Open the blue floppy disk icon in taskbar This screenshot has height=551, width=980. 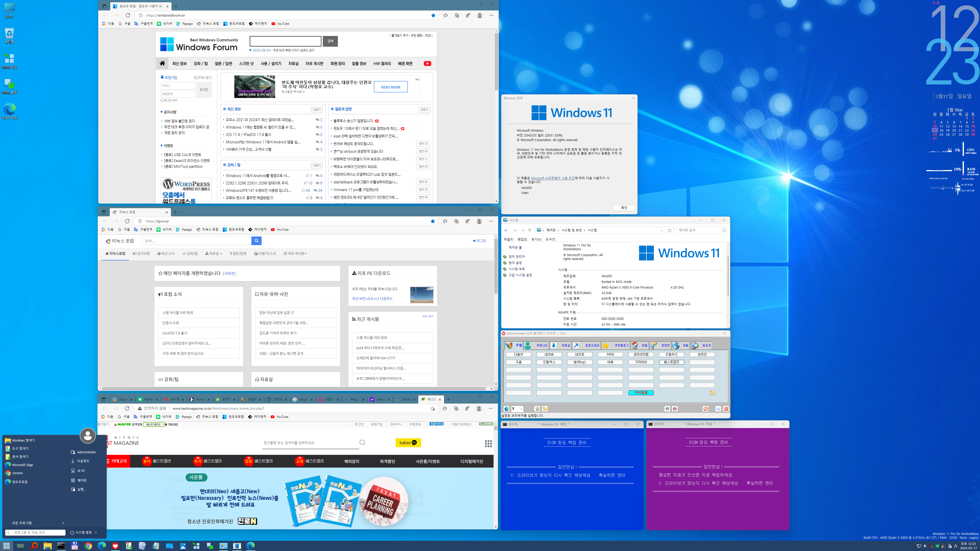pyautogui.click(x=75, y=546)
